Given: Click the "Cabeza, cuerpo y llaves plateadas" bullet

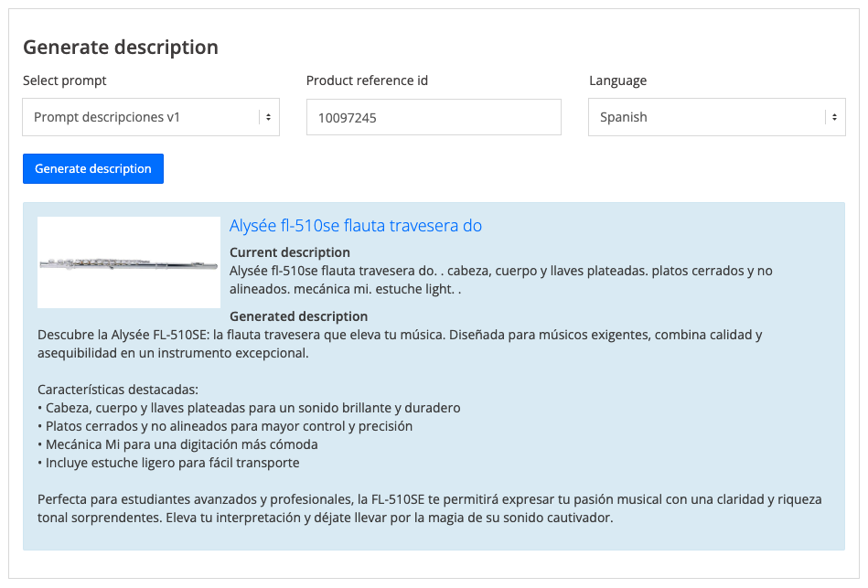Looking at the screenshot, I should click(x=249, y=408).
